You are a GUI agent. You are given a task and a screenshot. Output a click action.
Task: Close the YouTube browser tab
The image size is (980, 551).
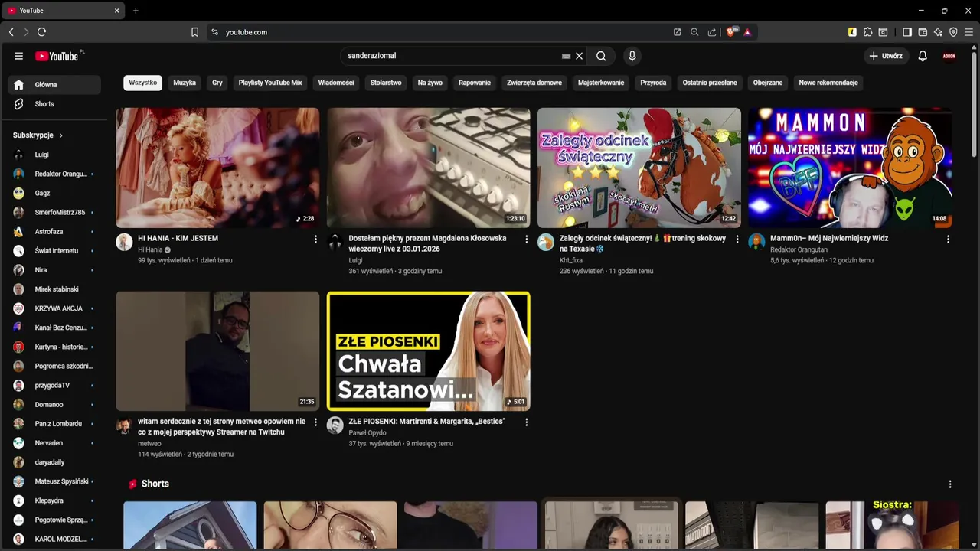117,11
